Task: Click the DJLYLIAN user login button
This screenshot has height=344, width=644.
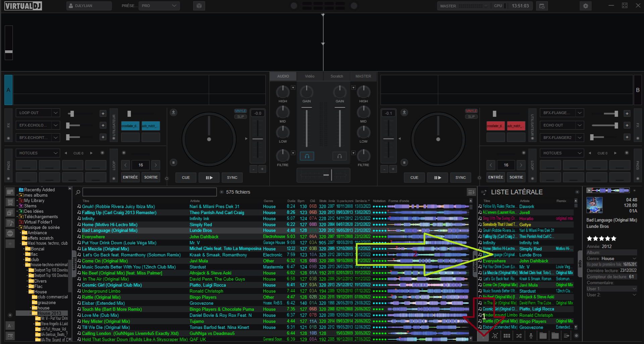Action: tap(89, 6)
